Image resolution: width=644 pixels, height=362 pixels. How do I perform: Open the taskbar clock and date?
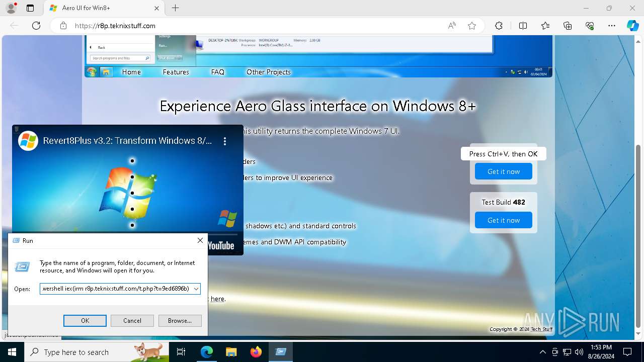[601, 352]
